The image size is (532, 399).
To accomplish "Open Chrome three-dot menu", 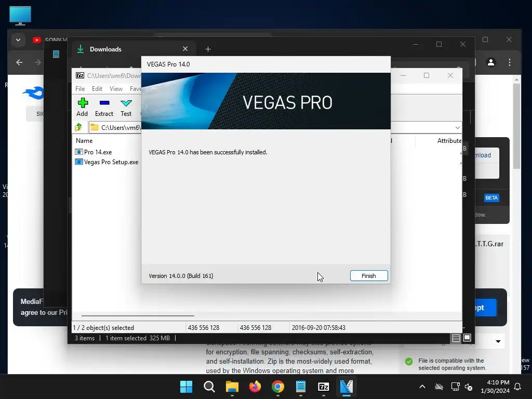I will tap(510, 62).
